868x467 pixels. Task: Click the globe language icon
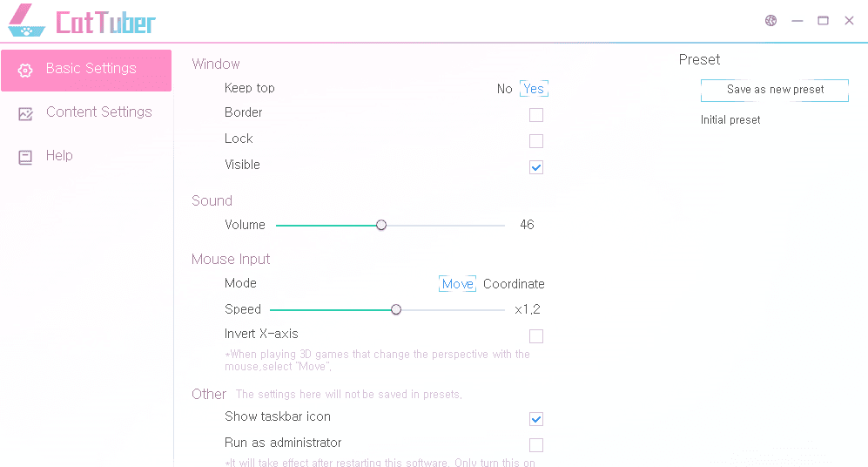[770, 21]
